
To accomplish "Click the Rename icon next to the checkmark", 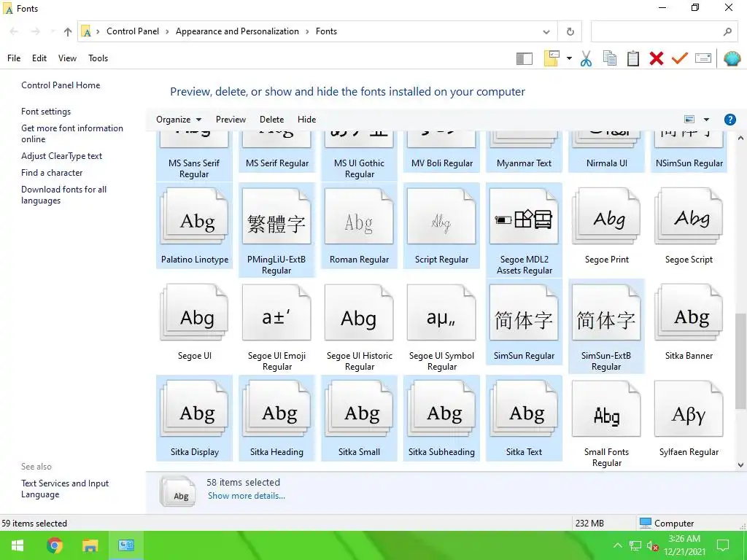I will (x=703, y=58).
